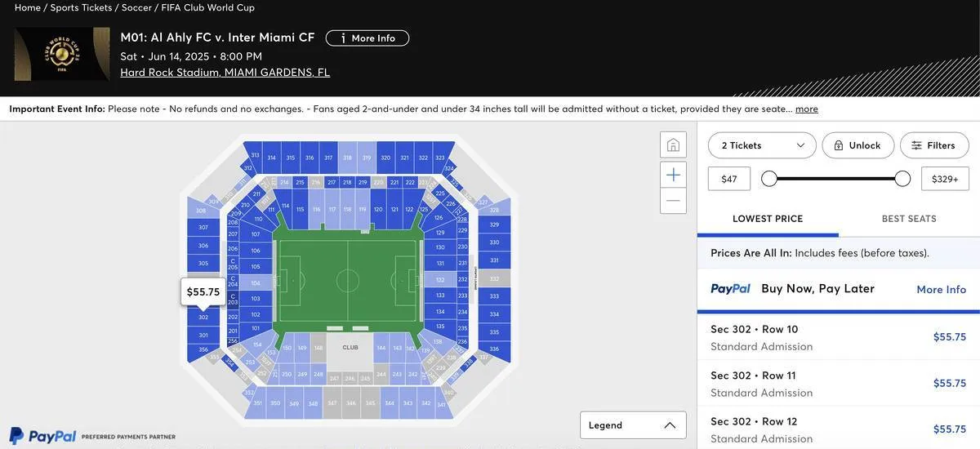The width and height of the screenshot is (980, 449).
Task: Click the minimum price slider handle
Action: pos(769,179)
